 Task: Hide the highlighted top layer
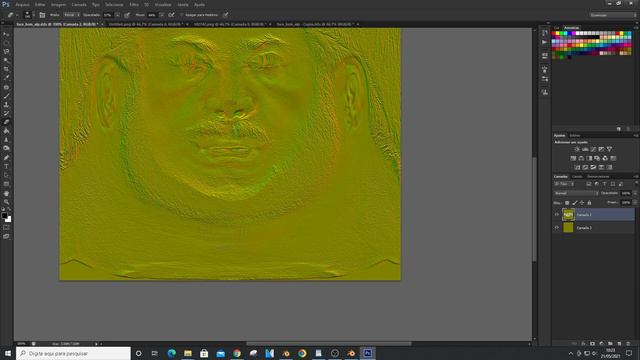tap(556, 215)
